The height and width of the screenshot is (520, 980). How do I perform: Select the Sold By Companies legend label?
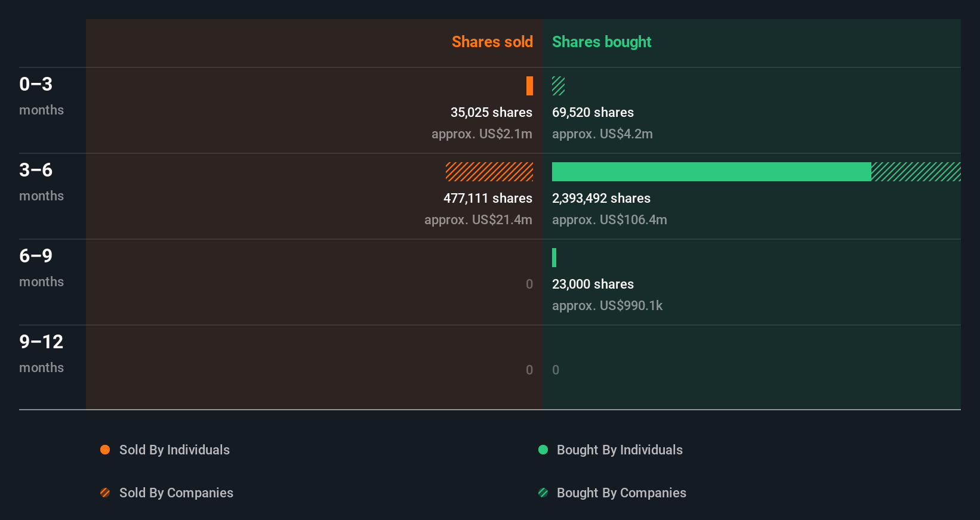pyautogui.click(x=176, y=493)
